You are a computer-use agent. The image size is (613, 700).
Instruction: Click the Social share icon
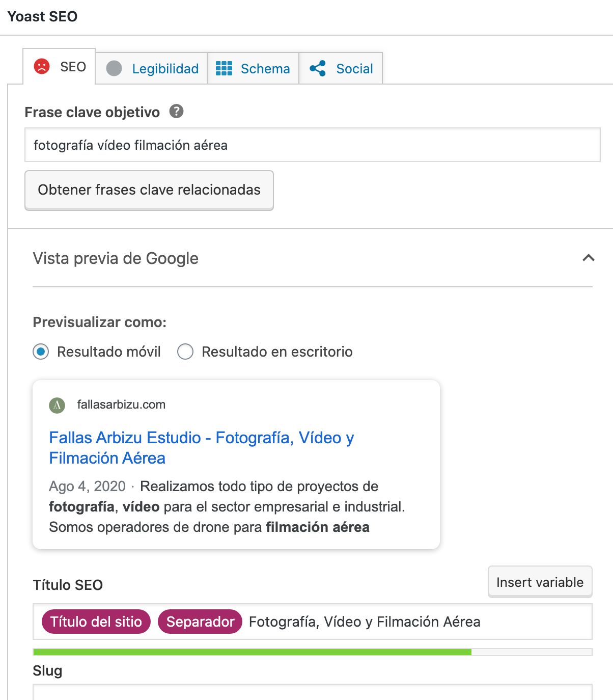click(x=318, y=68)
